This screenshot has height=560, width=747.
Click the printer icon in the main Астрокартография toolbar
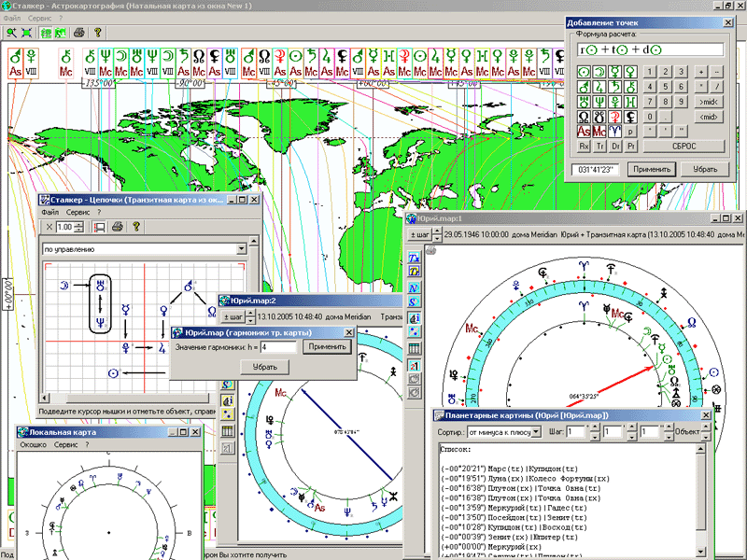pyautogui.click(x=79, y=33)
